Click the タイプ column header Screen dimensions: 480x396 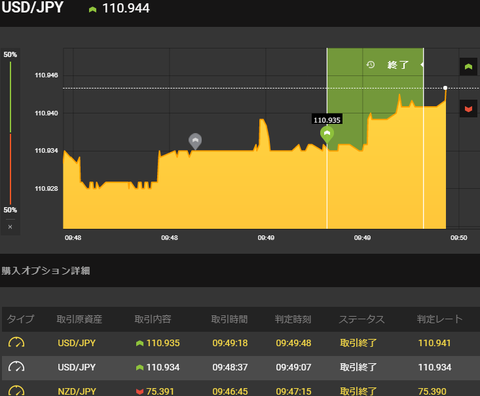click(x=20, y=319)
